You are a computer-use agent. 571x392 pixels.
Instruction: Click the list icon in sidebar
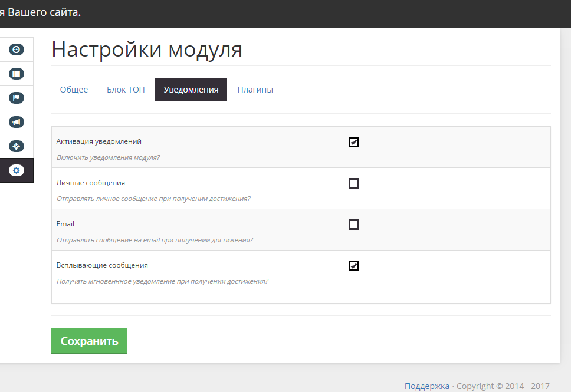click(17, 74)
